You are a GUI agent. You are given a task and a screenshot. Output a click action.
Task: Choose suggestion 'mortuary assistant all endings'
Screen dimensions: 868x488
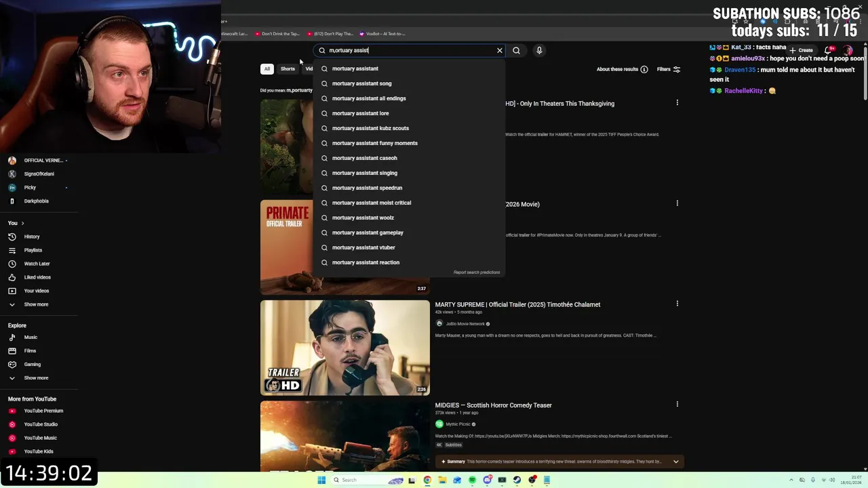click(409, 98)
